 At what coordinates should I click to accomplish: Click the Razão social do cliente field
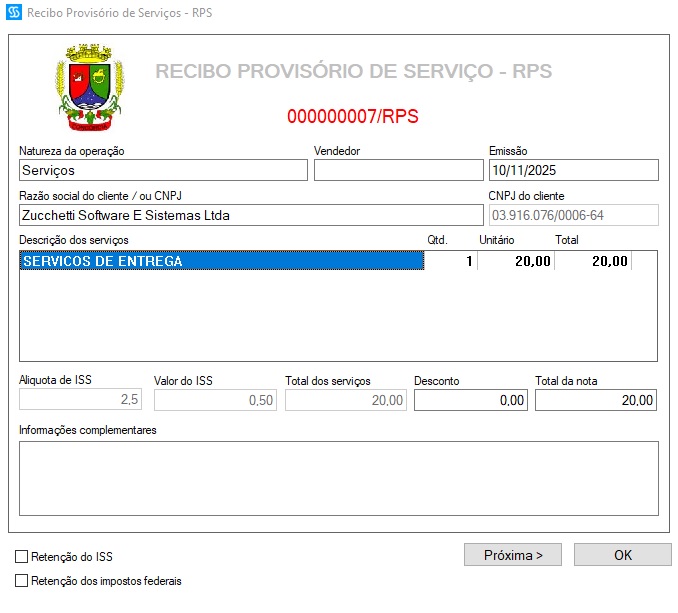250,215
